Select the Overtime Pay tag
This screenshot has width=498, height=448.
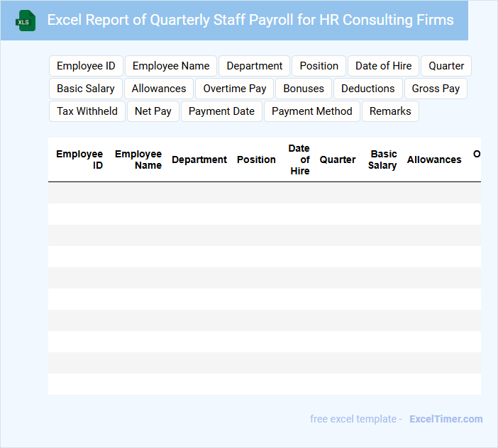pos(235,89)
